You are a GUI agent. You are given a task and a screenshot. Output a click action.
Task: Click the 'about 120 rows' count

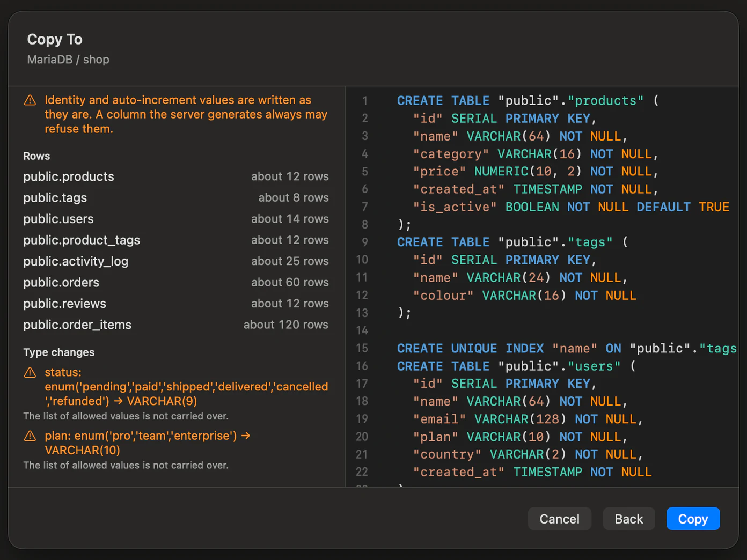286,325
